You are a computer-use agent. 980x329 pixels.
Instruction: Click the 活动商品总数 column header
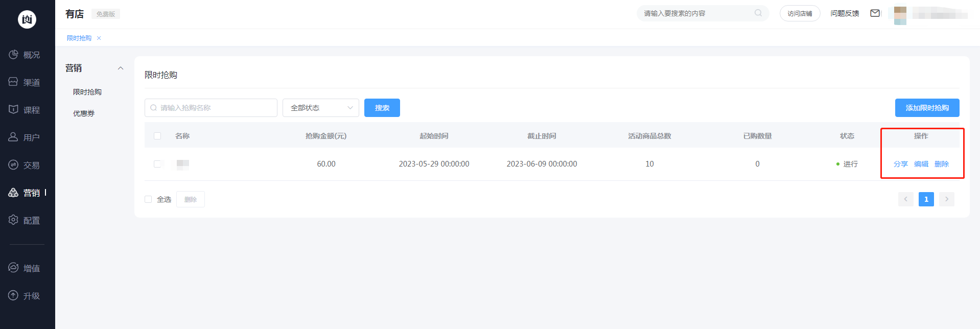click(649, 136)
